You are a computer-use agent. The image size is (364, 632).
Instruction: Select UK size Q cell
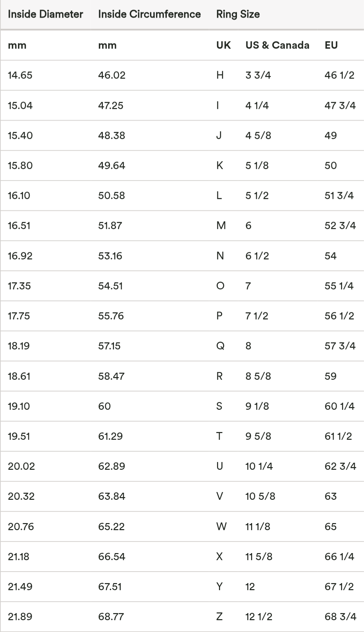[x=220, y=346]
